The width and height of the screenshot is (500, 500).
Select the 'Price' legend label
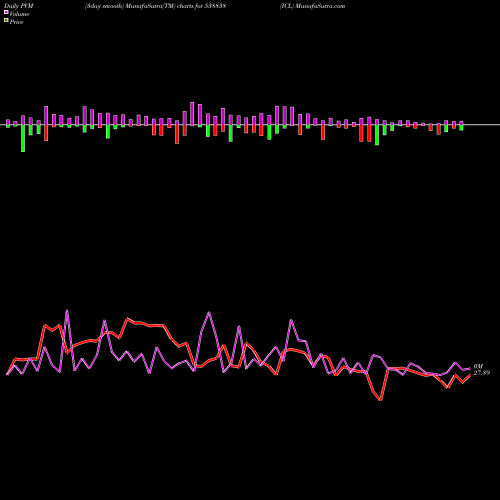point(16,22)
